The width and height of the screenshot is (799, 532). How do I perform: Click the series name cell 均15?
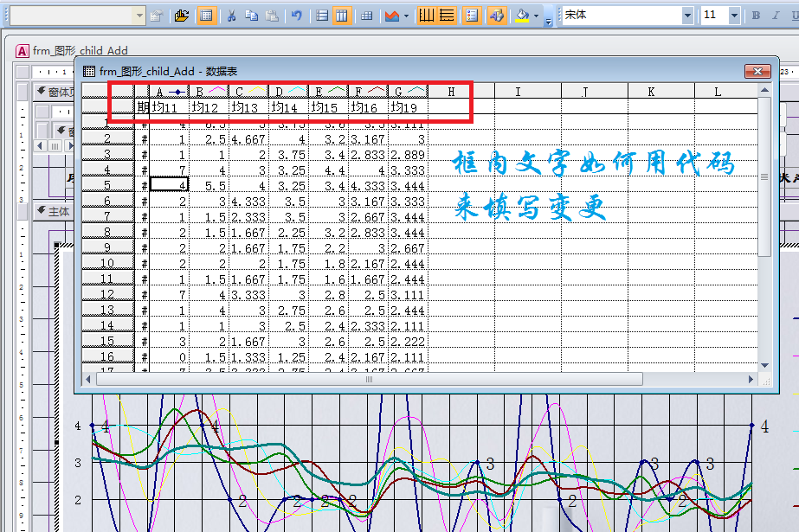pyautogui.click(x=329, y=107)
